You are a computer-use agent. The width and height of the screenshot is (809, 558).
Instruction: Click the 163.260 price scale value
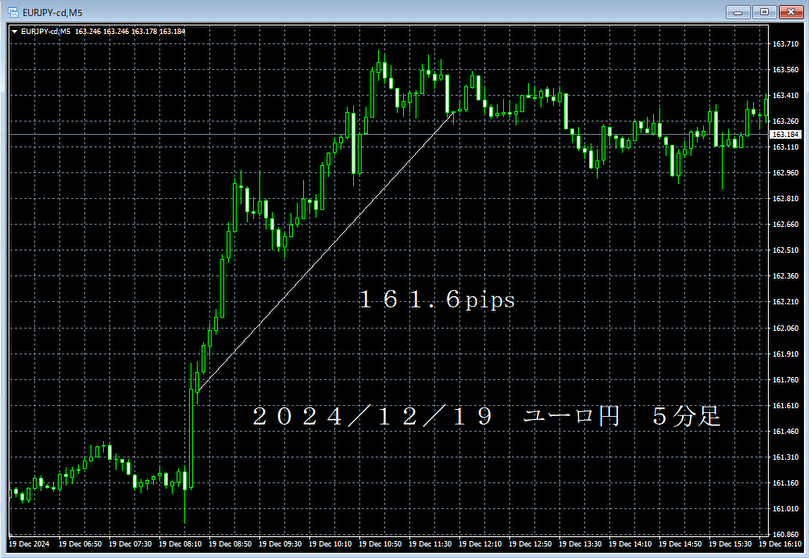(x=785, y=121)
